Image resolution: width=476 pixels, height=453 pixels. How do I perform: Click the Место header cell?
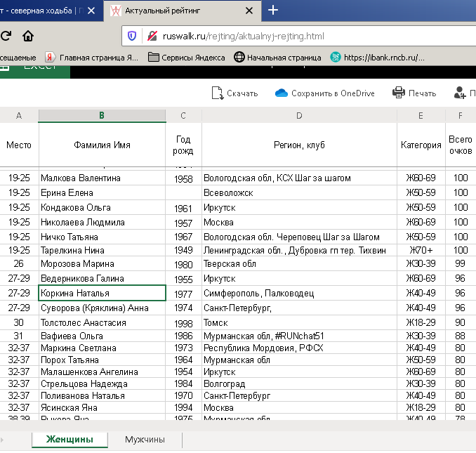pyautogui.click(x=19, y=145)
